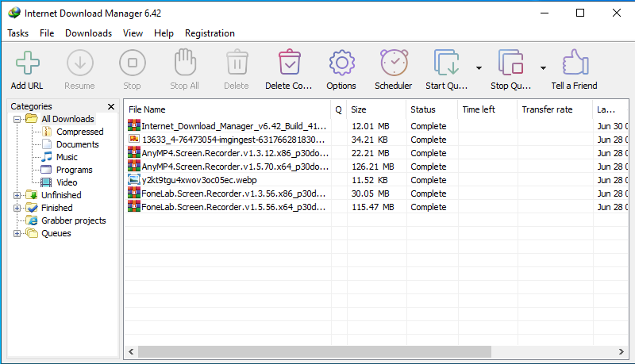The height and width of the screenshot is (364, 635).
Task: Click the Delete trash icon
Action: point(237,63)
